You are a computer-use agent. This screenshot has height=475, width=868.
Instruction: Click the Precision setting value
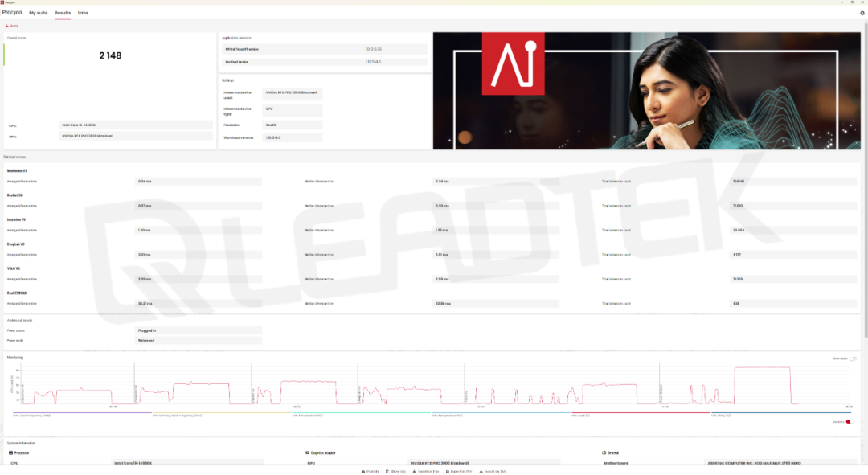tap(293, 125)
